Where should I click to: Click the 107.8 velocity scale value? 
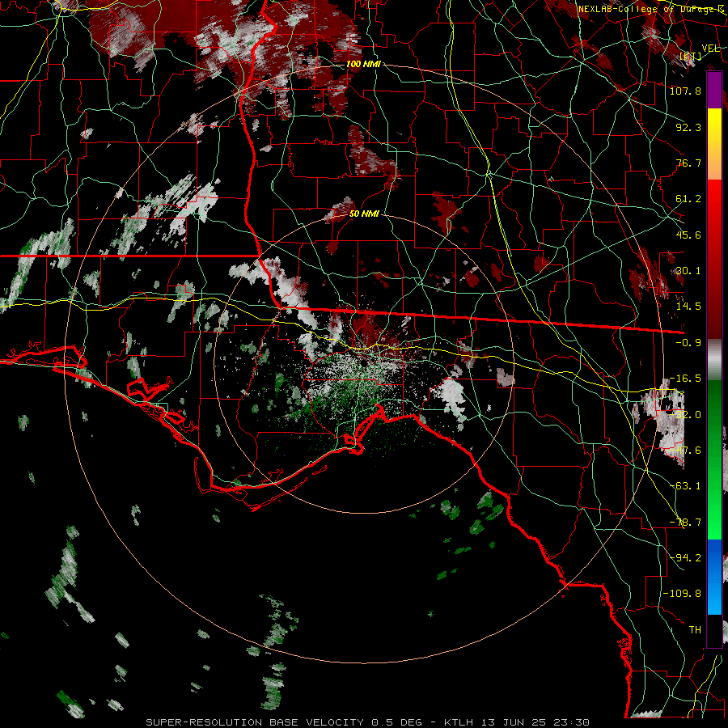(685, 91)
